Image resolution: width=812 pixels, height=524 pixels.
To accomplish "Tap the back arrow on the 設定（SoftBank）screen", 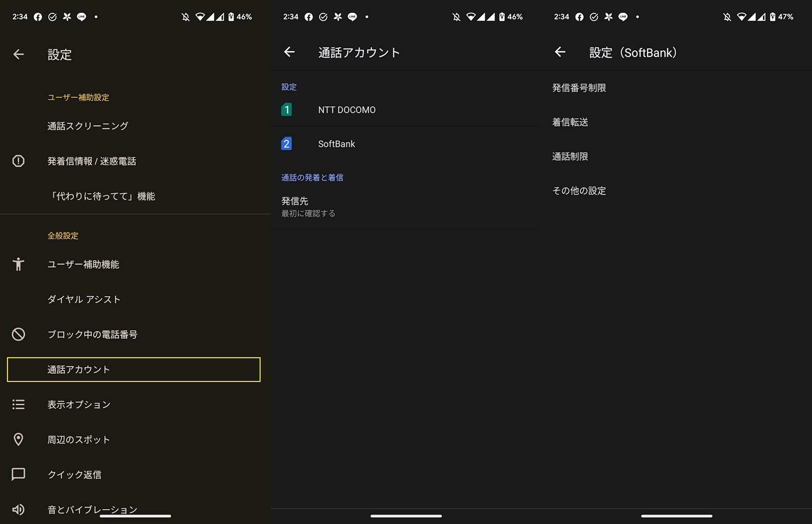I will (x=560, y=52).
